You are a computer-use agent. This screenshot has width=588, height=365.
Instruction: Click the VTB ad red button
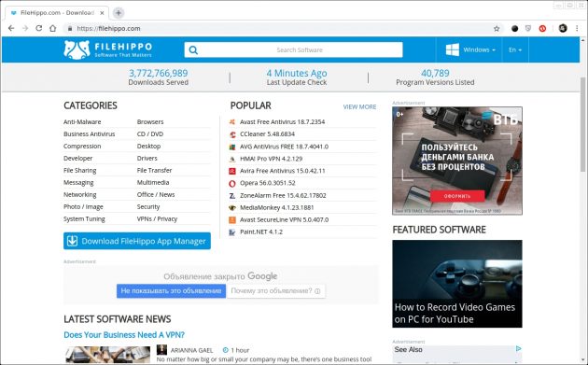457,196
